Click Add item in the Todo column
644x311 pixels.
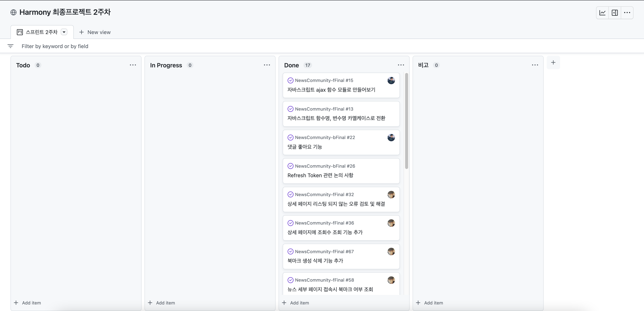(28, 303)
